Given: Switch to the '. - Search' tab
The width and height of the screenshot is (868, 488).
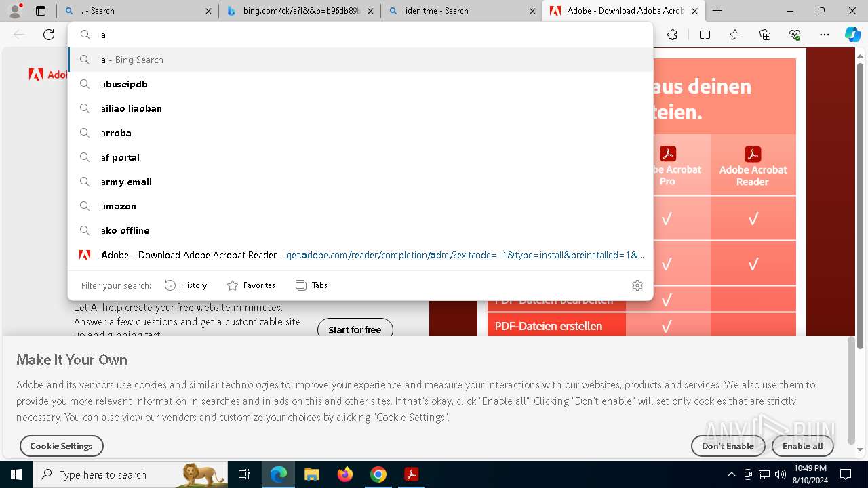Looking at the screenshot, I should point(138,11).
